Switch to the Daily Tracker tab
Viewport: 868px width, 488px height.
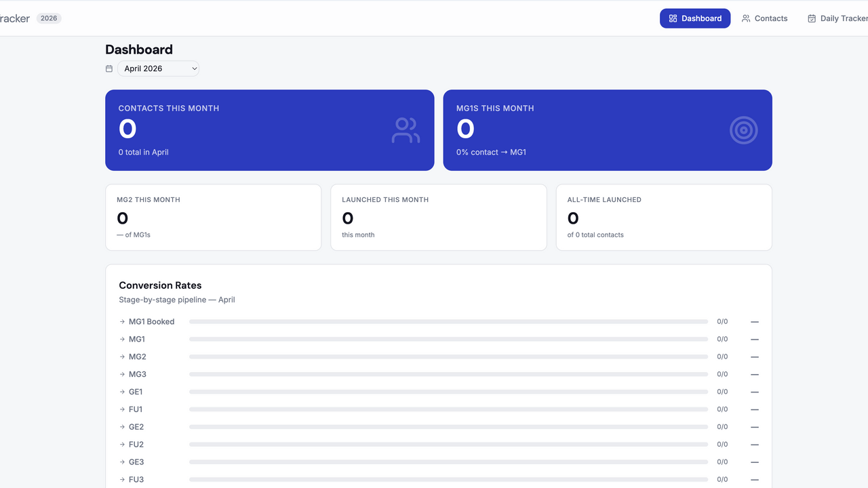click(x=837, y=18)
